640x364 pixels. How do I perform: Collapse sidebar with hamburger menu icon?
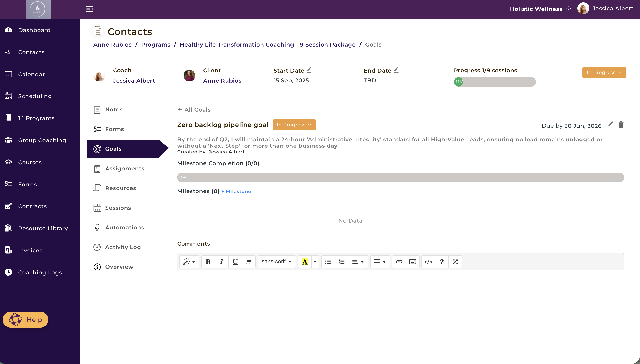click(89, 9)
